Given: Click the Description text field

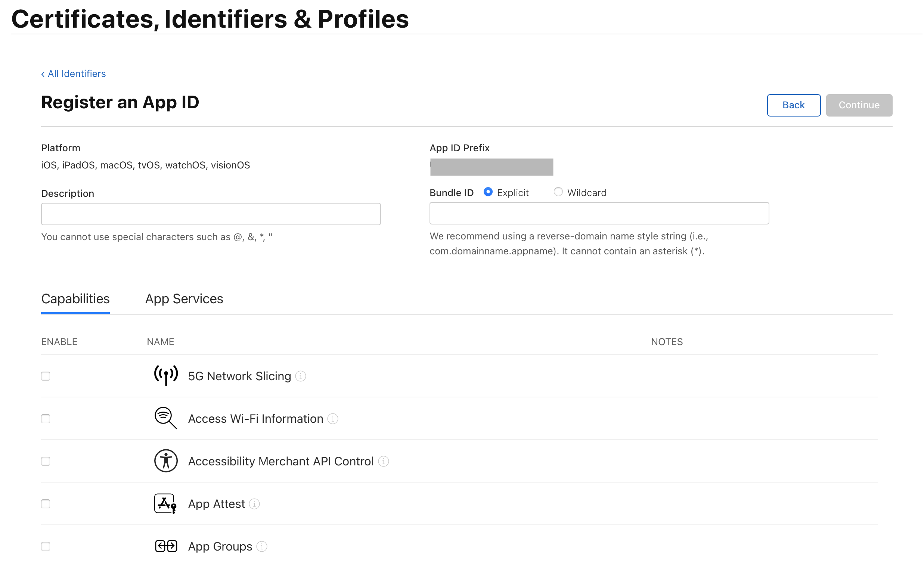Looking at the screenshot, I should pyautogui.click(x=211, y=214).
